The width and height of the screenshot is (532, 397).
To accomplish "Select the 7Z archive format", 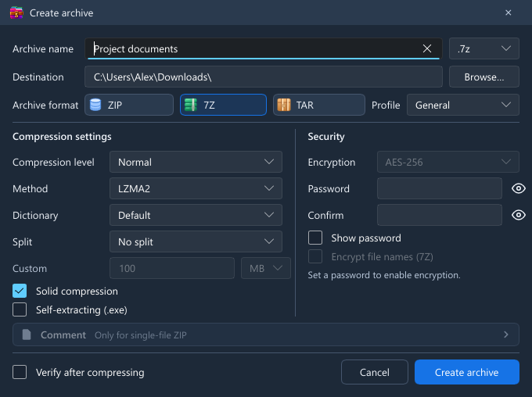I will tap(223, 105).
